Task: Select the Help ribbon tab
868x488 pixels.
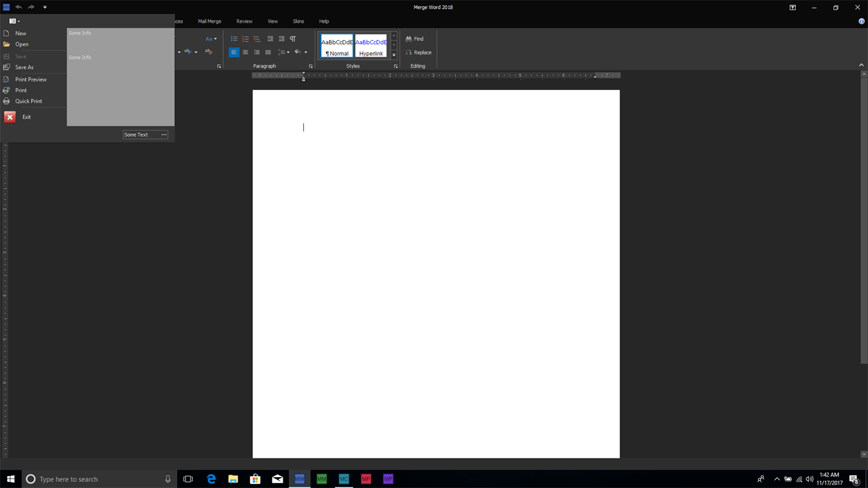Action: point(324,21)
